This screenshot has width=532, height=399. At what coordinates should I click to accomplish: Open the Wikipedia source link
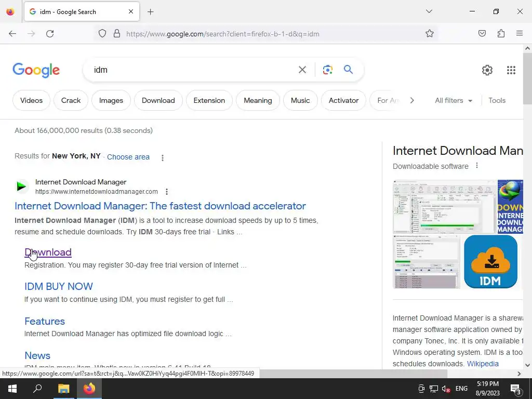coord(483,364)
